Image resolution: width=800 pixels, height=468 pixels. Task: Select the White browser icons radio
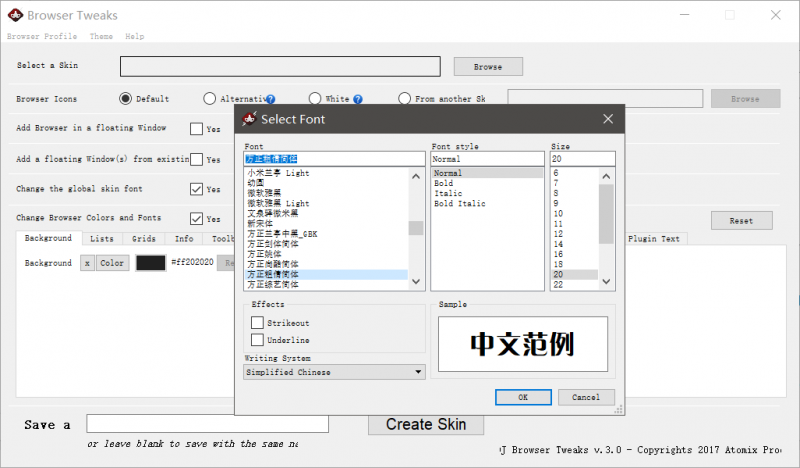tap(315, 98)
